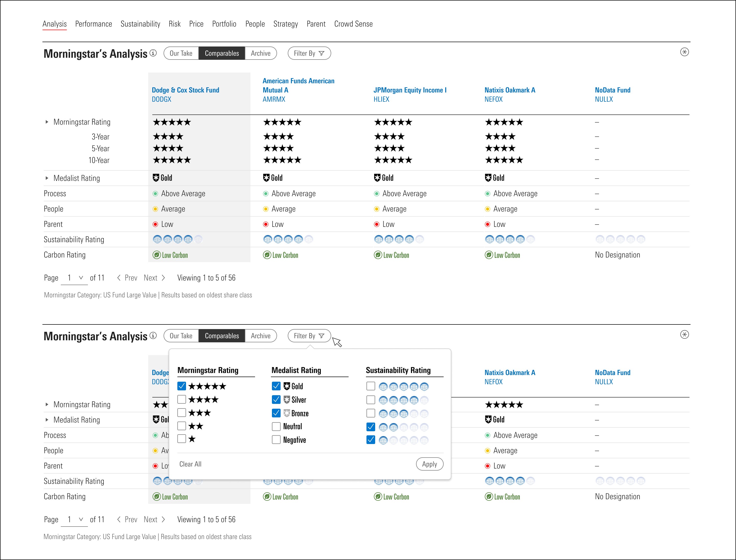Click "No Designation" text in upper table
Viewport: 736px width, 560px height.
[x=618, y=255]
